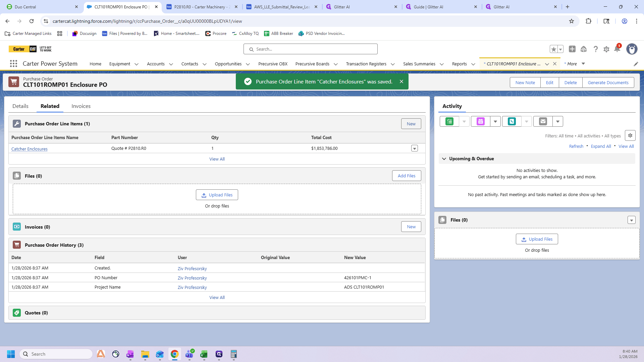The image size is (644, 362).
Task: Open the Trailhead guidance cloud icon
Action: (584, 49)
